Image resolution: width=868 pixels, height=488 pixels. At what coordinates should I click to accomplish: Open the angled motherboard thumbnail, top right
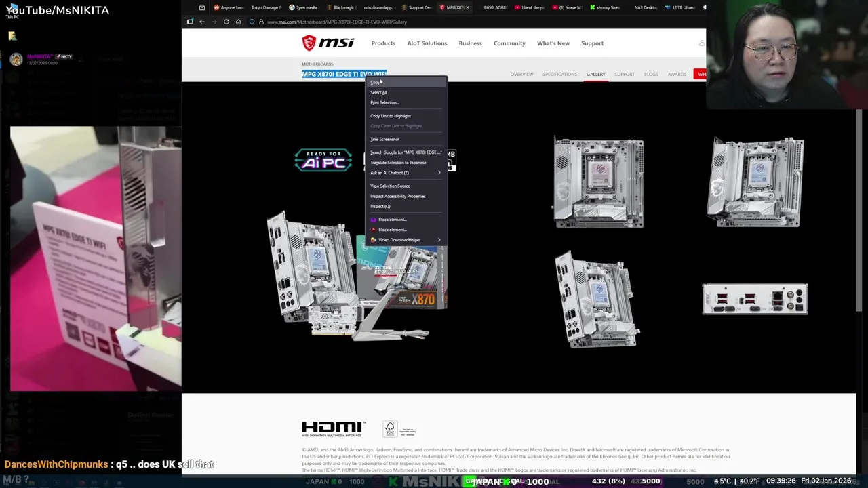[x=755, y=182]
